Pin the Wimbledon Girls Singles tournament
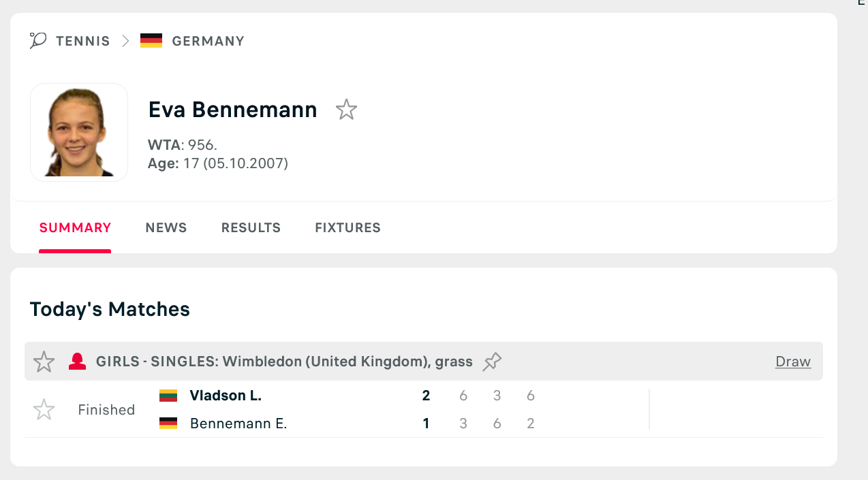 pyautogui.click(x=492, y=362)
